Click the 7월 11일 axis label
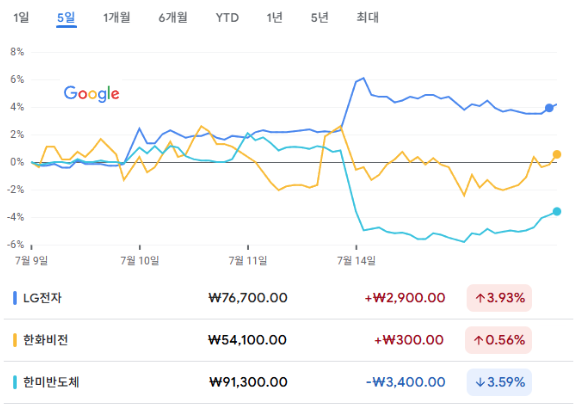Image resolution: width=580 pixels, height=411 pixels. click(248, 261)
